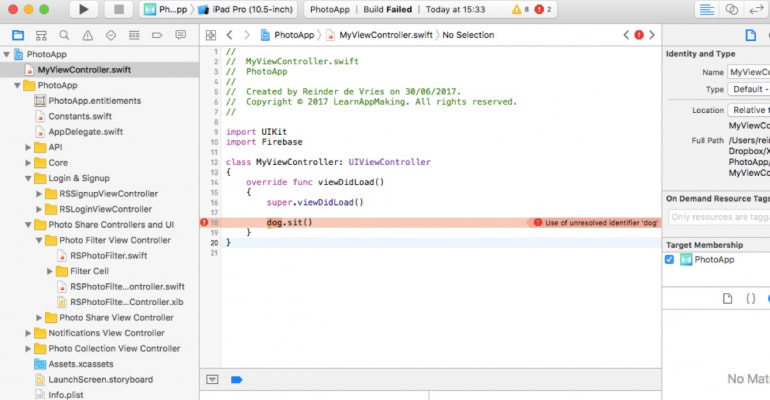Expand the Core folder
Screen dimensions: 770x400
click(28, 162)
